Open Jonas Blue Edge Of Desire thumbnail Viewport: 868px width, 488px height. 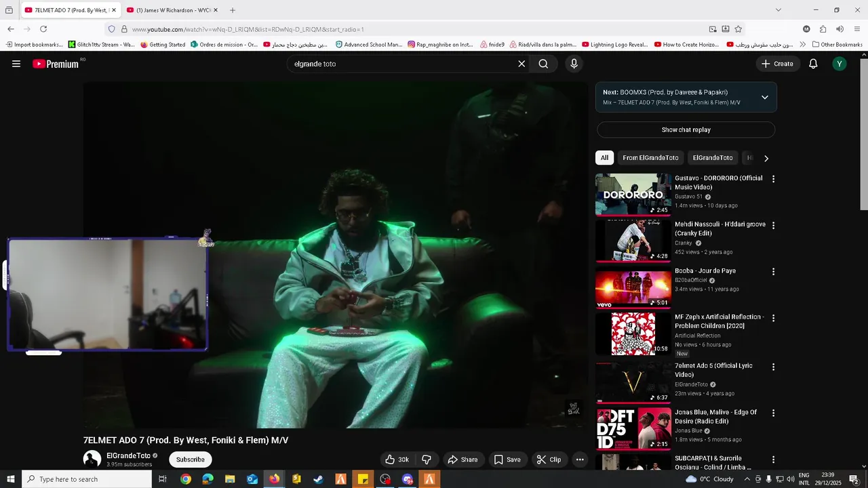(633, 428)
